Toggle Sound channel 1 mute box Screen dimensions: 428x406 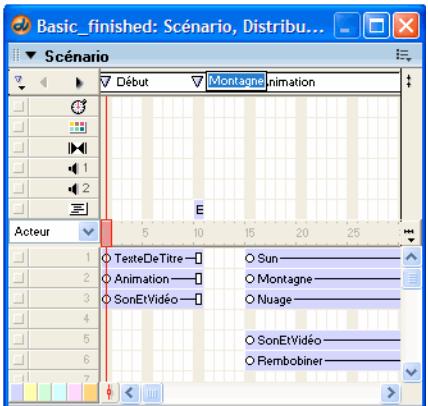point(19,168)
